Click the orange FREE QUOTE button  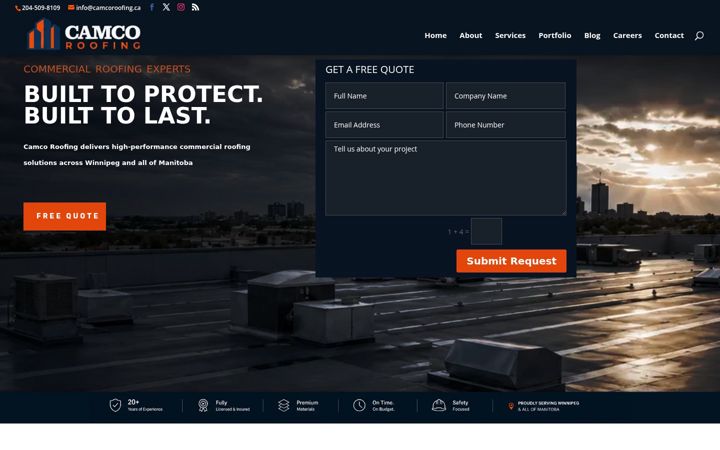[x=65, y=216]
